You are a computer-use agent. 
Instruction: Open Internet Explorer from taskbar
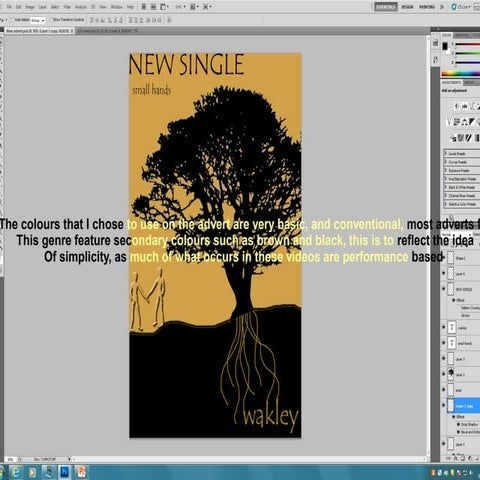[15, 472]
